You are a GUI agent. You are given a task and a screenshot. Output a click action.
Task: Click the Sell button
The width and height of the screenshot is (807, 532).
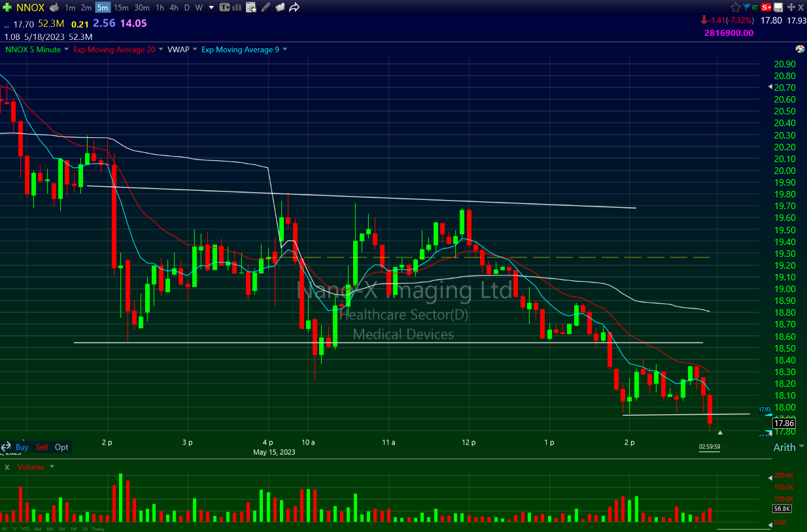42,447
